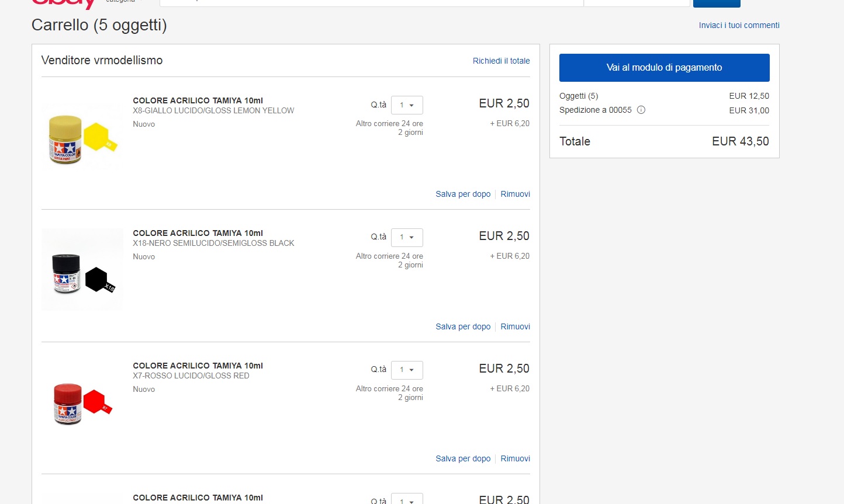Open quantity dropdown for Gloss Lemon Yellow
844x504 pixels.
coord(407,105)
